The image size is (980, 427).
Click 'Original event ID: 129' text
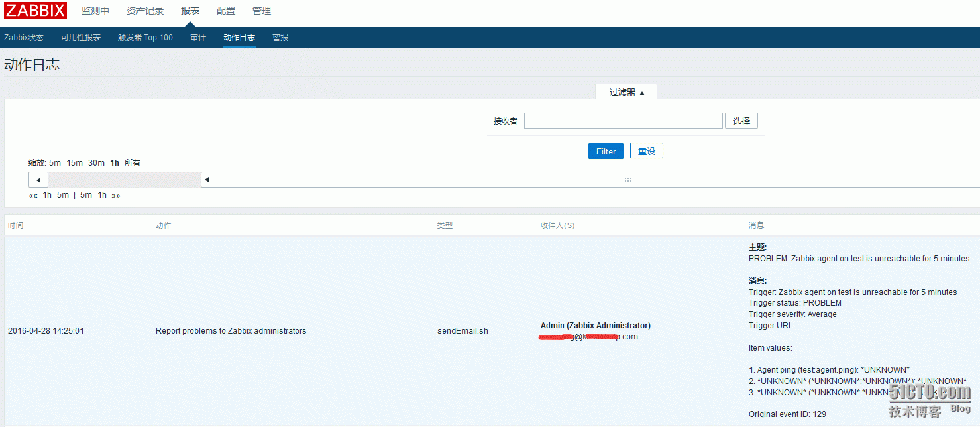787,414
